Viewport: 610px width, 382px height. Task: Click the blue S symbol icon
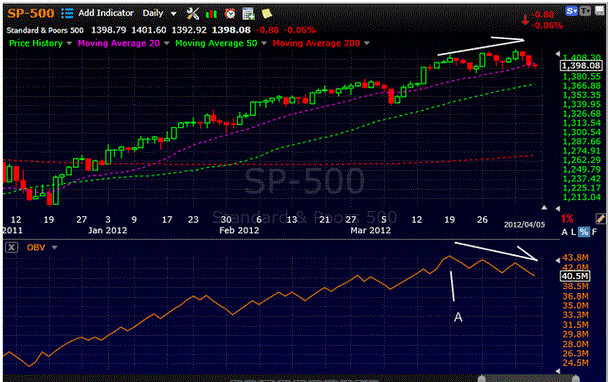click(571, 11)
